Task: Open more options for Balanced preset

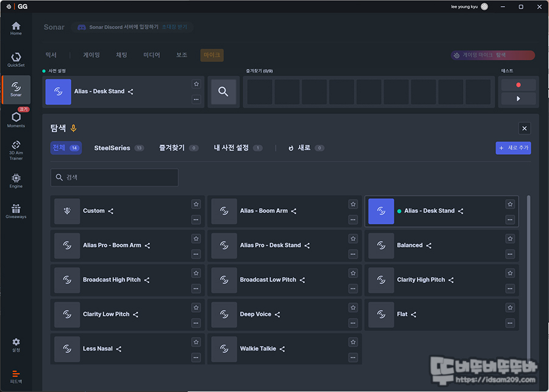Action: (x=510, y=254)
